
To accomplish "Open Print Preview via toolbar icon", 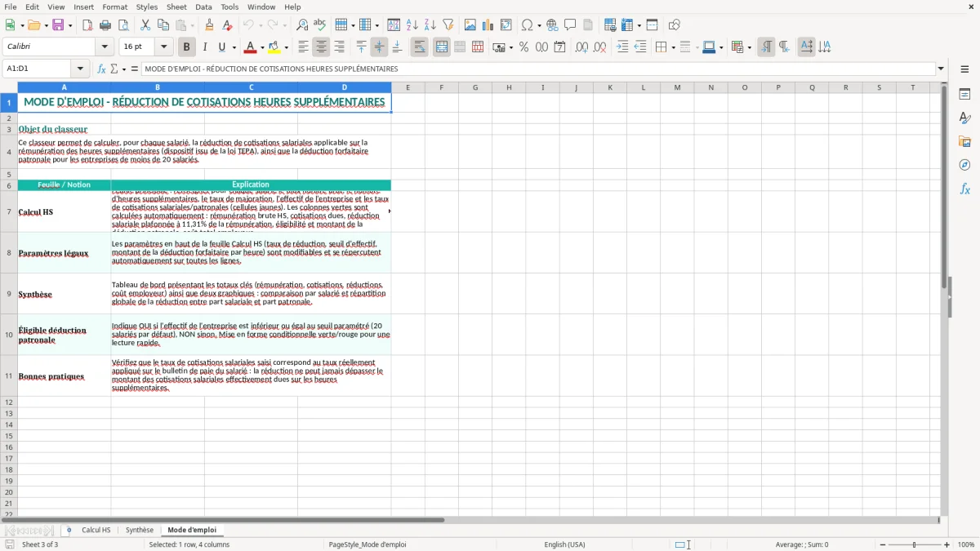I will [x=122, y=25].
